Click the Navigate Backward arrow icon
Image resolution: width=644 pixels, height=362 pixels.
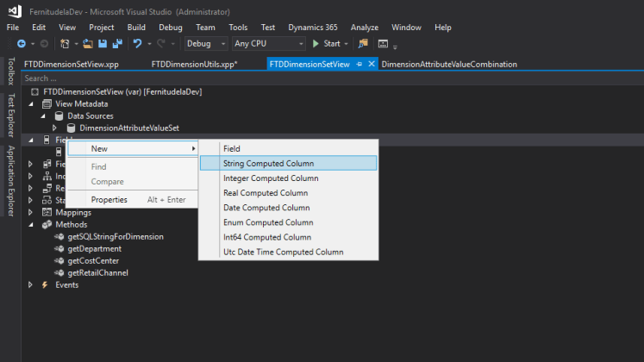22,43
